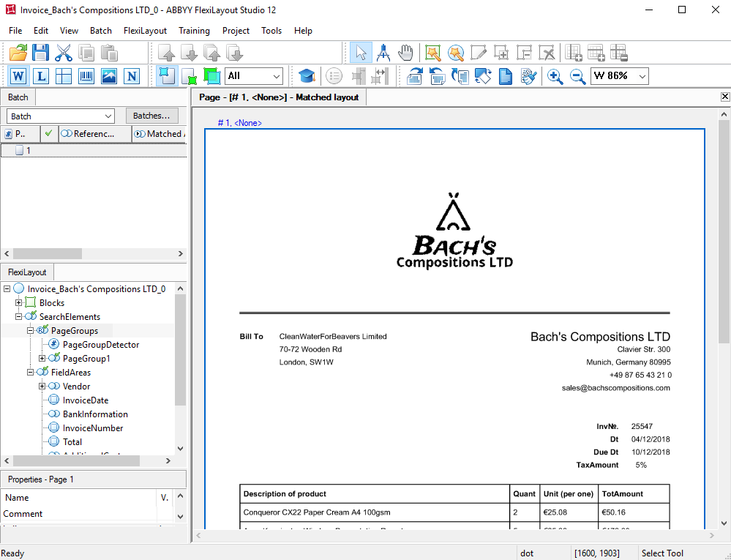
Task: Select the compass measuring tool icon
Action: point(383,53)
